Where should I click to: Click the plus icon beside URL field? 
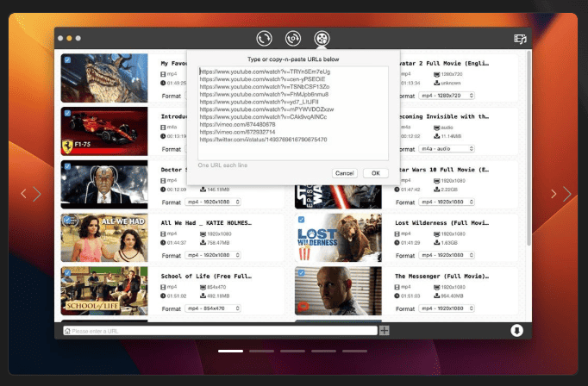click(x=384, y=331)
